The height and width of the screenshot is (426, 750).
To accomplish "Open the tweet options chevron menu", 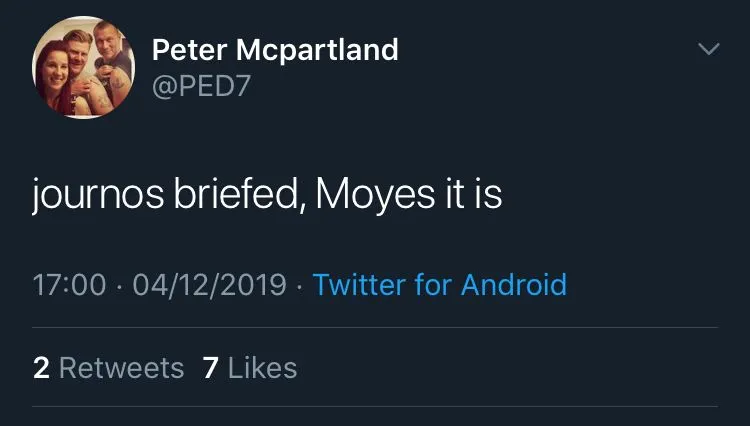I will pyautogui.click(x=708, y=49).
